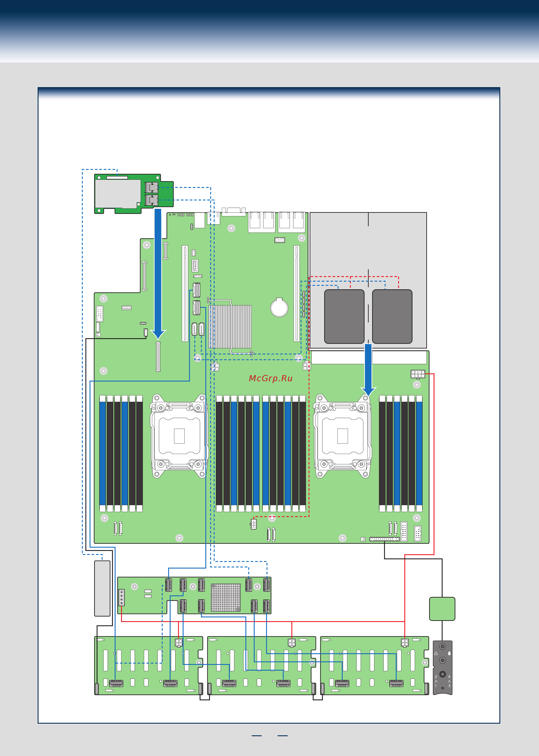Click the number 3 on front panel
The image size is (539, 756).
[449, 686]
